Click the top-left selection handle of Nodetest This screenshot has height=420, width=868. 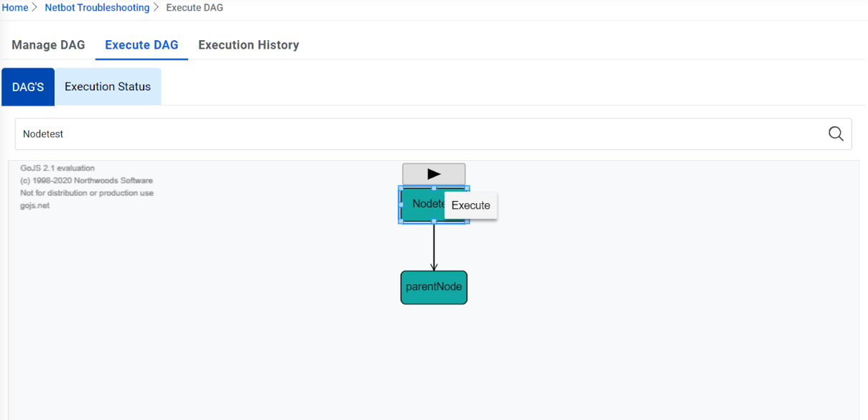(400, 187)
